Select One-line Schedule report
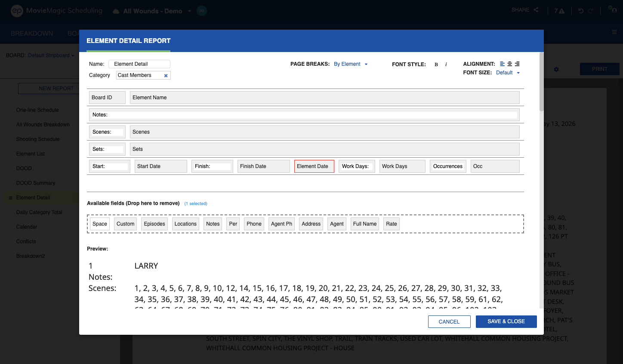Screen dimensions: 623x364 (x=37, y=110)
